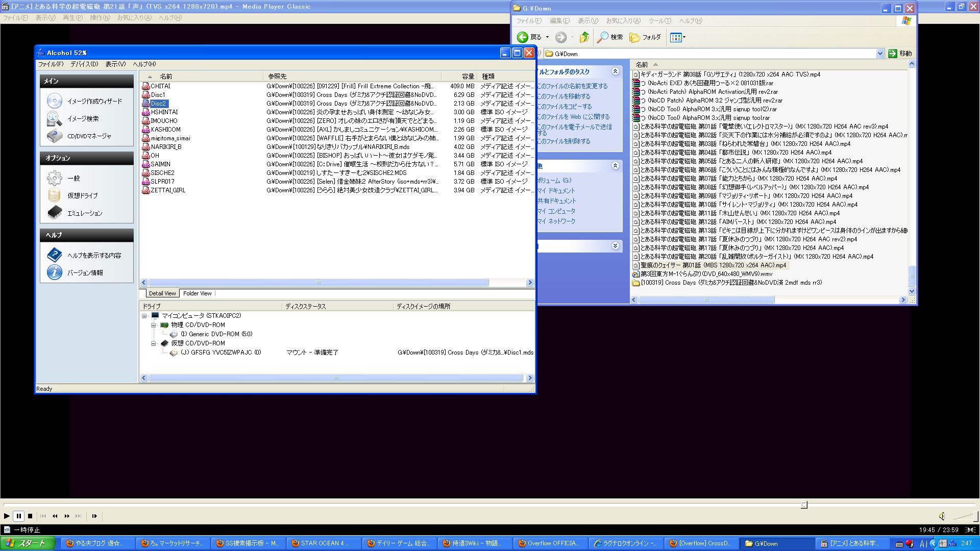Expand the Details panel in Explorer

point(615,246)
